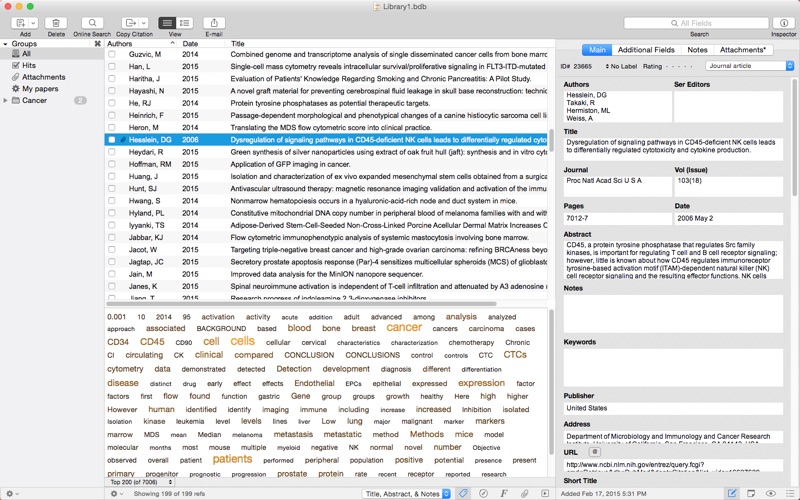Click the preview play icon in bottom bar
Image resolution: width=800 pixels, height=500 pixels.
(545, 493)
